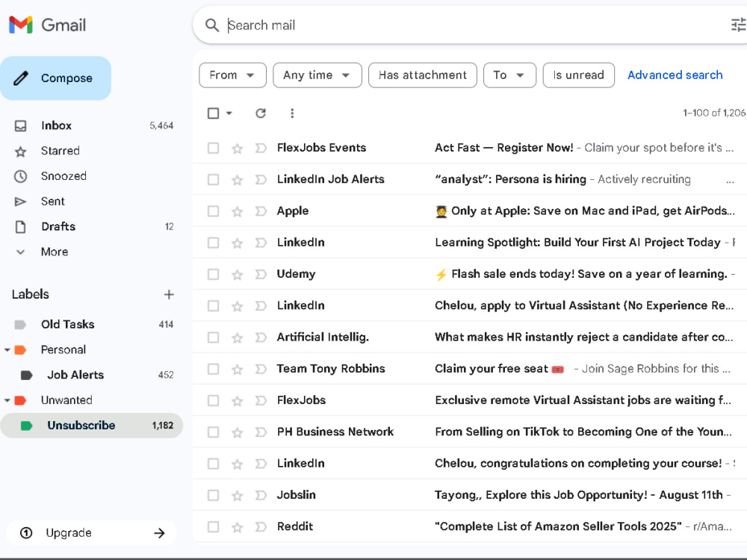Open select-all dropdown arrow
The image size is (747, 560).
pyautogui.click(x=229, y=113)
